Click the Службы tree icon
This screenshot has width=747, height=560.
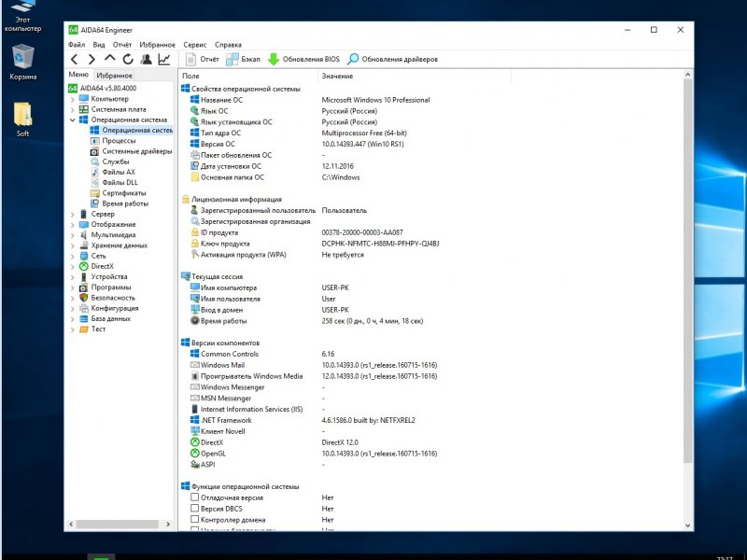point(94,161)
